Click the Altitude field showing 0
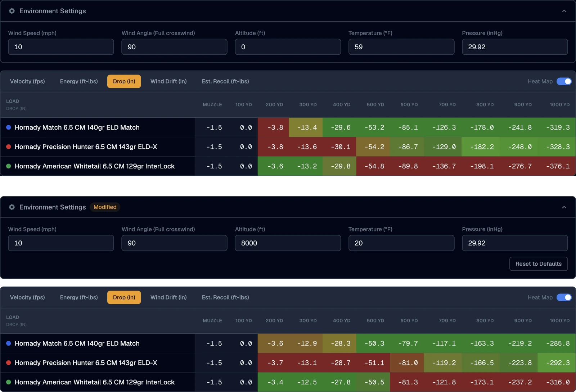 pos(288,47)
